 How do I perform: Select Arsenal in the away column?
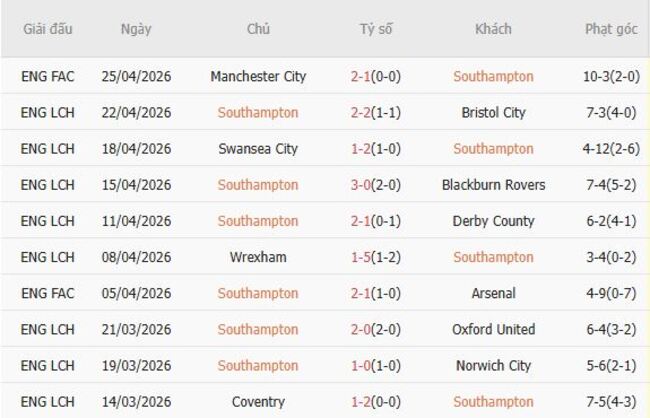(493, 293)
